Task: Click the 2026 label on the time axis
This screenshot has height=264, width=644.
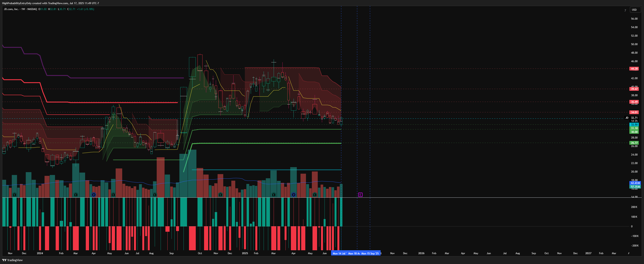Action: click(421, 253)
